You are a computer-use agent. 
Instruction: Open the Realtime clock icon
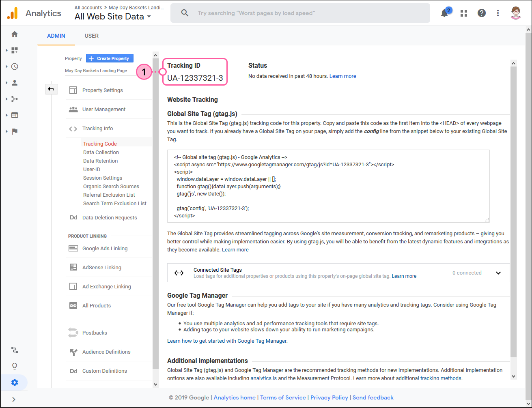pyautogui.click(x=15, y=67)
